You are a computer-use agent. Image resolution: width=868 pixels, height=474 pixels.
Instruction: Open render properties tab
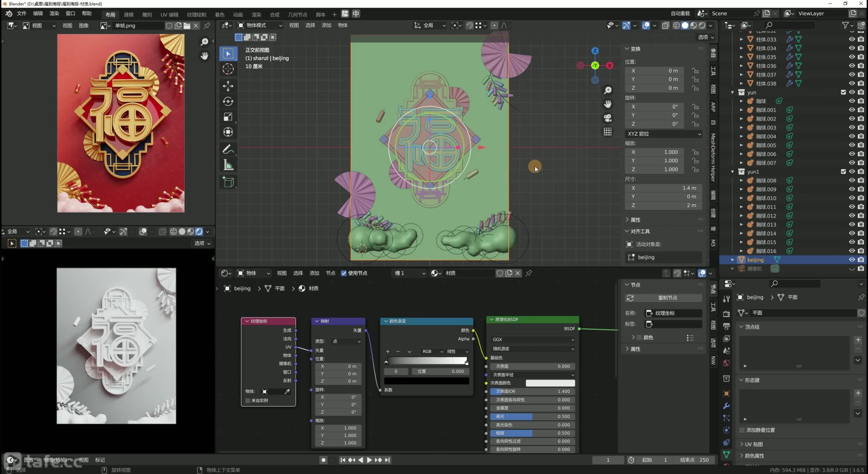point(726,314)
